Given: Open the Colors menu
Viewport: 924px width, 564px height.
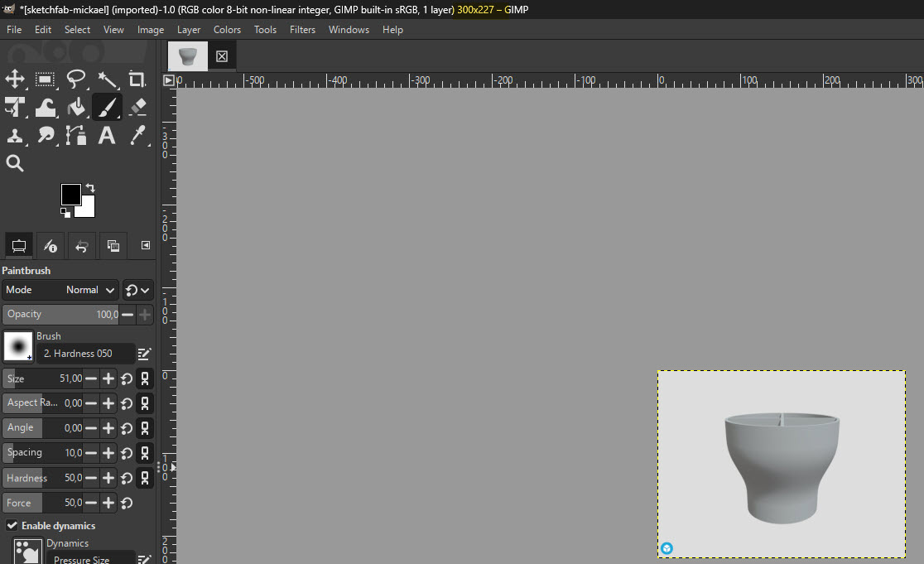Looking at the screenshot, I should pos(227,30).
